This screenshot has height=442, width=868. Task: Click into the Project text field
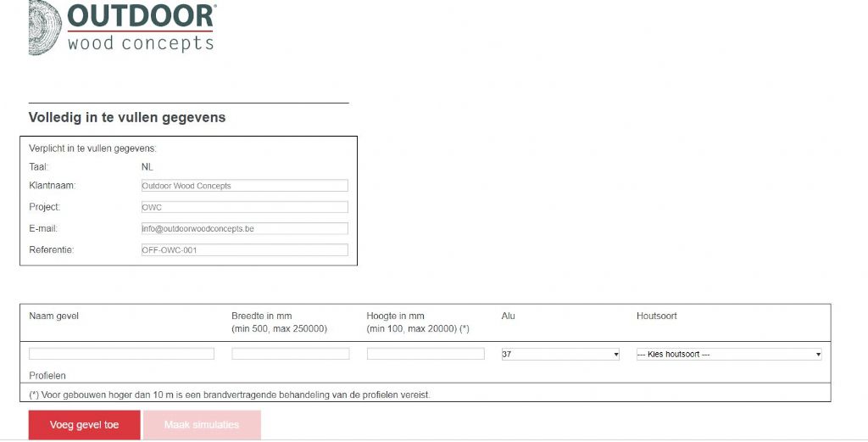click(x=244, y=207)
